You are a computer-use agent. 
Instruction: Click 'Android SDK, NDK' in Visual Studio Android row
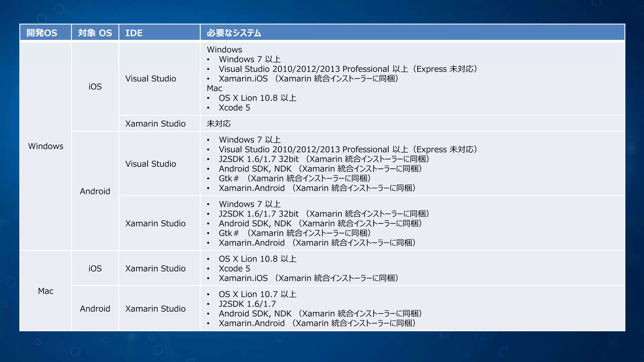(x=320, y=169)
